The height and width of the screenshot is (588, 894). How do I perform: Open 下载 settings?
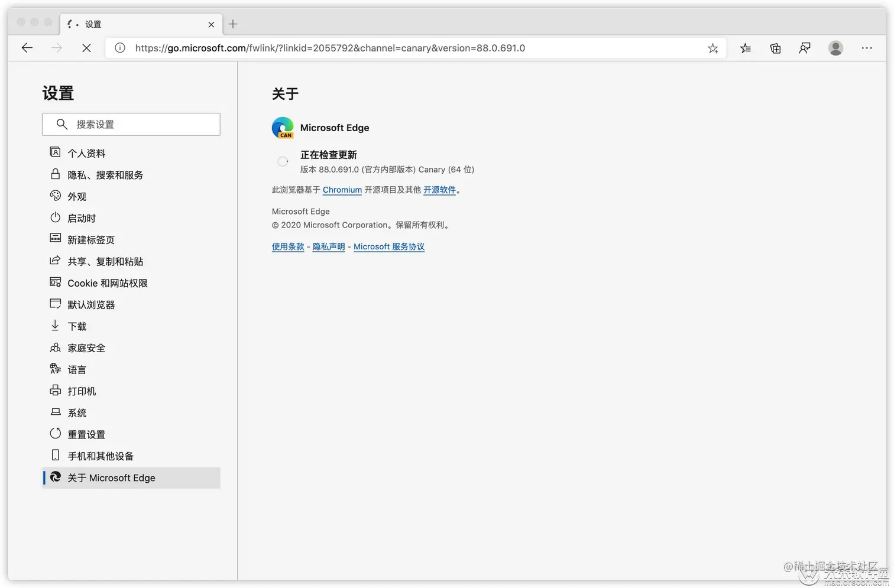coord(131,326)
